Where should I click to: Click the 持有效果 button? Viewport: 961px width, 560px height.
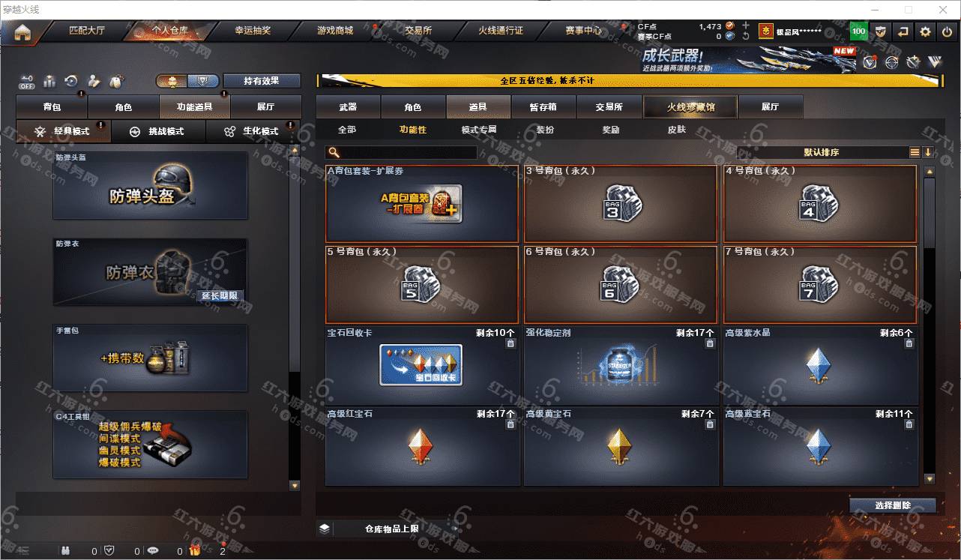point(261,80)
